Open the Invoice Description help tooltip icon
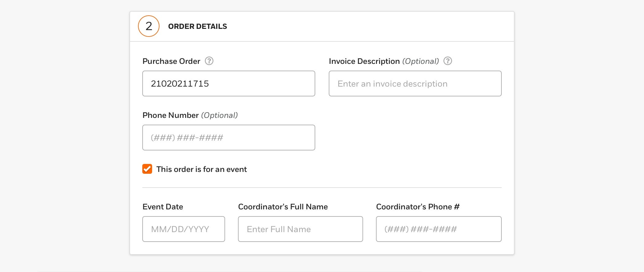This screenshot has width=644, height=272. 448,61
